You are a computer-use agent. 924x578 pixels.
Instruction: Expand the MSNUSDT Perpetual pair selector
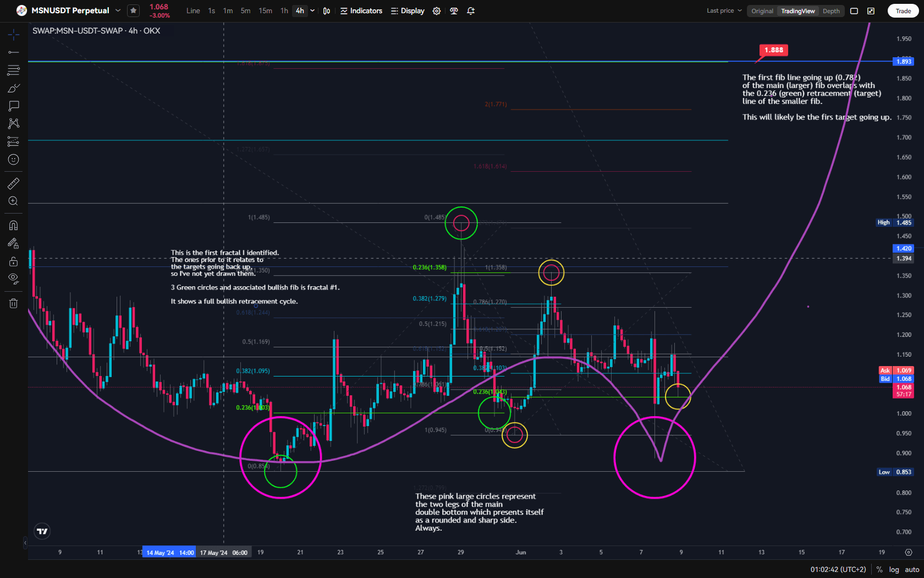tap(118, 10)
